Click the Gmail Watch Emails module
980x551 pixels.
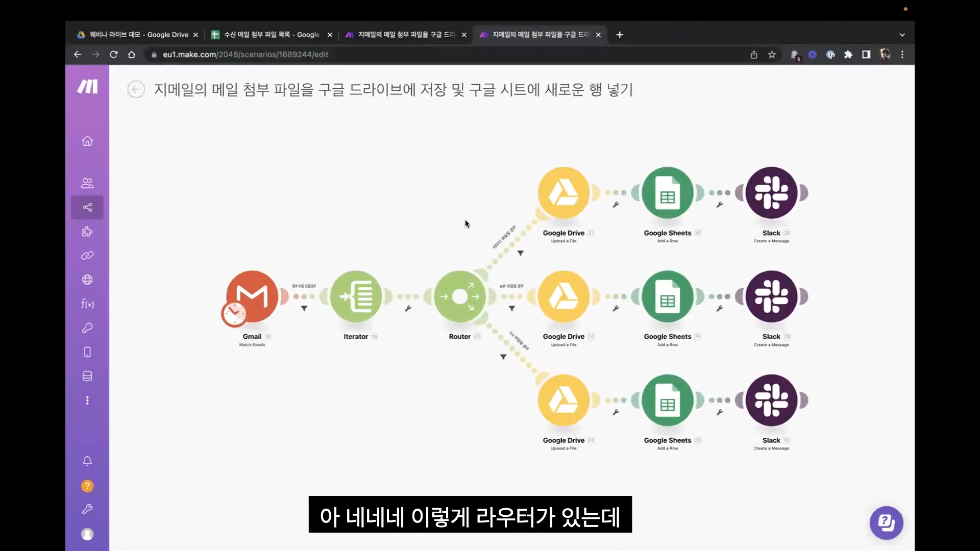click(x=252, y=296)
